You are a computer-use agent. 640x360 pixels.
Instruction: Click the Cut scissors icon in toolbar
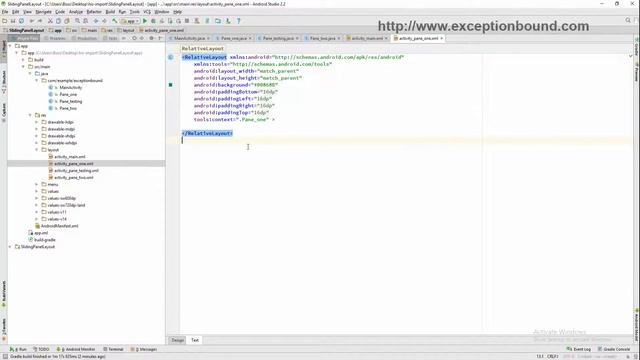(50, 21)
